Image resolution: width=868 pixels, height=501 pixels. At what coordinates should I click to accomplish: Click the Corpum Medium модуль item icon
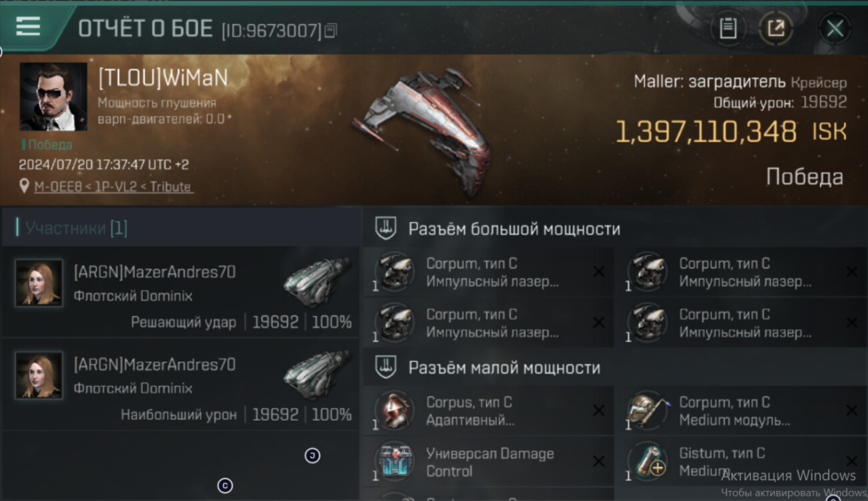click(x=647, y=410)
